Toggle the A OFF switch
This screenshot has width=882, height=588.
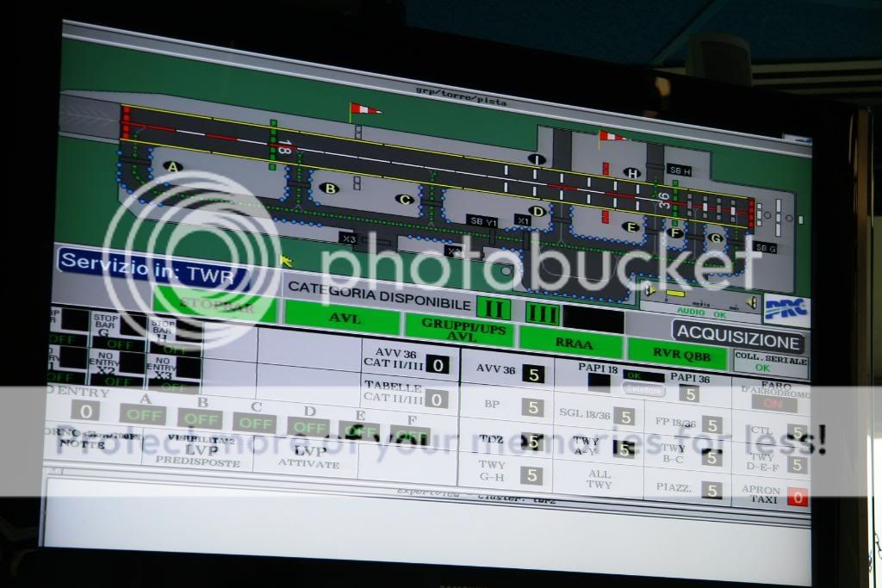coord(143,415)
